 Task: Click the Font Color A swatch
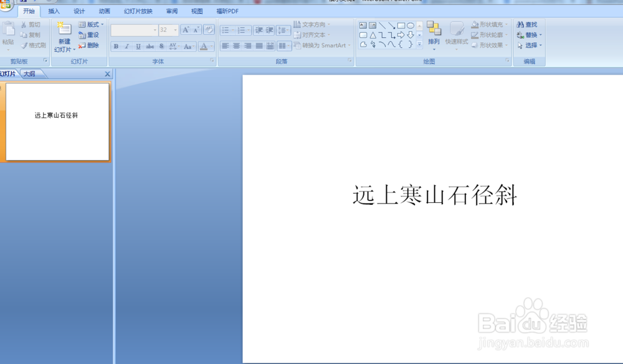[204, 47]
